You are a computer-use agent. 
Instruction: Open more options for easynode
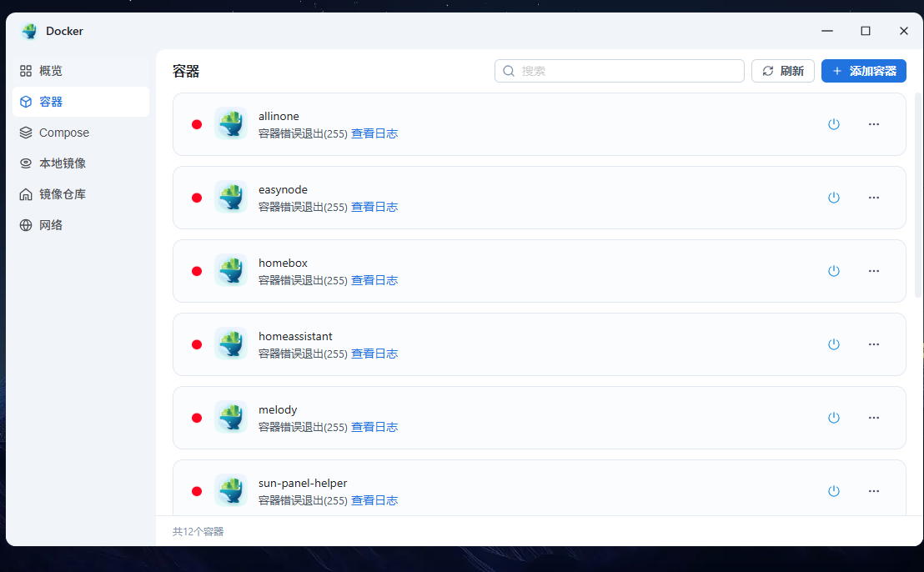click(x=873, y=198)
